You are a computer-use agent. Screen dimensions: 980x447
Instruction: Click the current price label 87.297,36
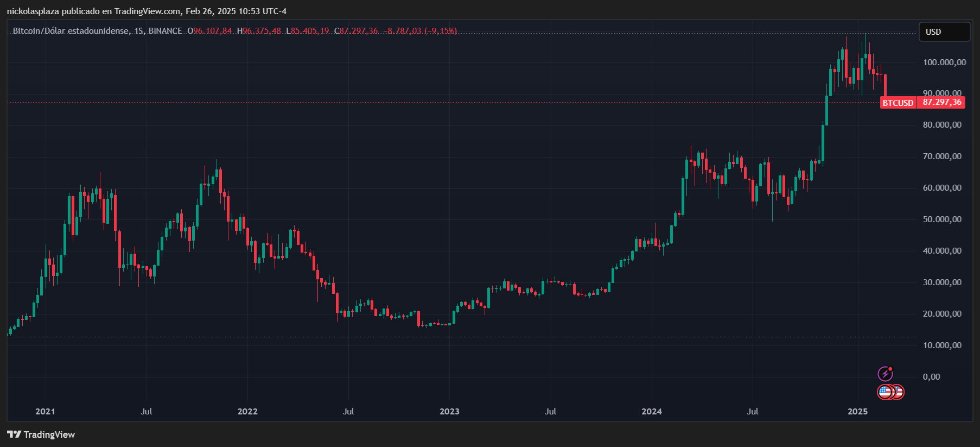(x=941, y=102)
